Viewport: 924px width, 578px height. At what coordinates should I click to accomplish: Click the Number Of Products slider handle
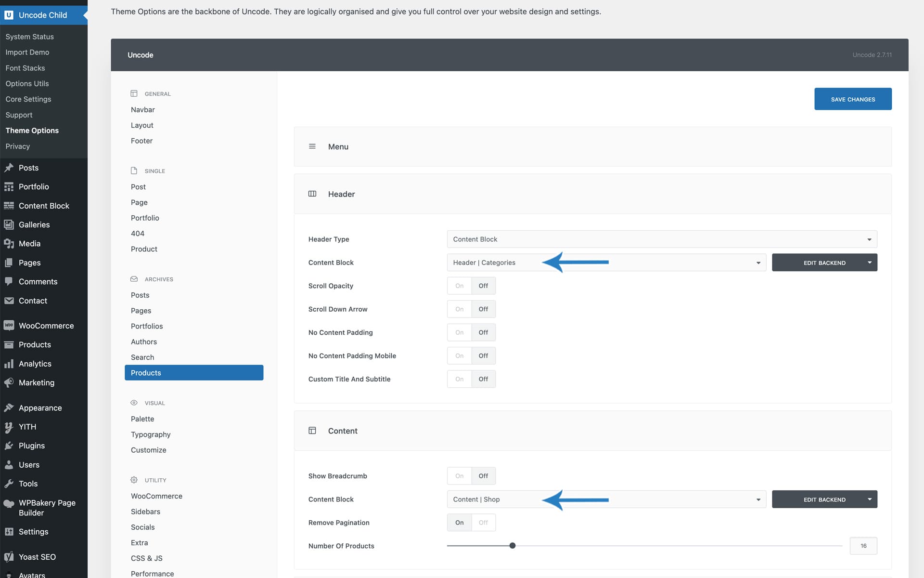click(x=513, y=546)
